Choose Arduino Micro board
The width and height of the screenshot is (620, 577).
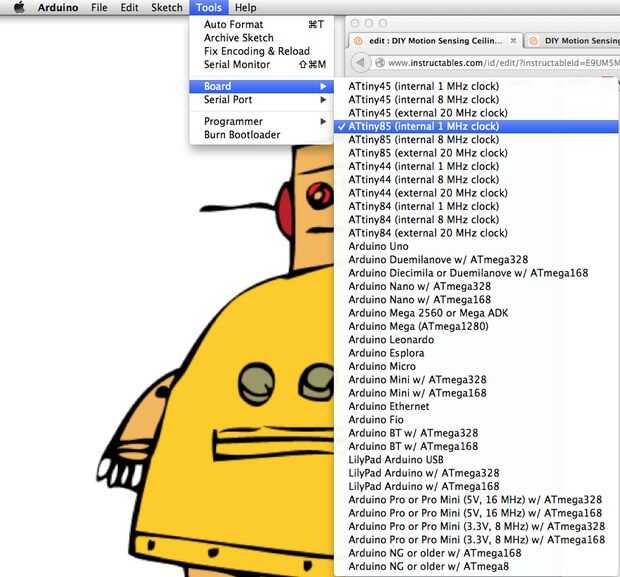pos(476,367)
